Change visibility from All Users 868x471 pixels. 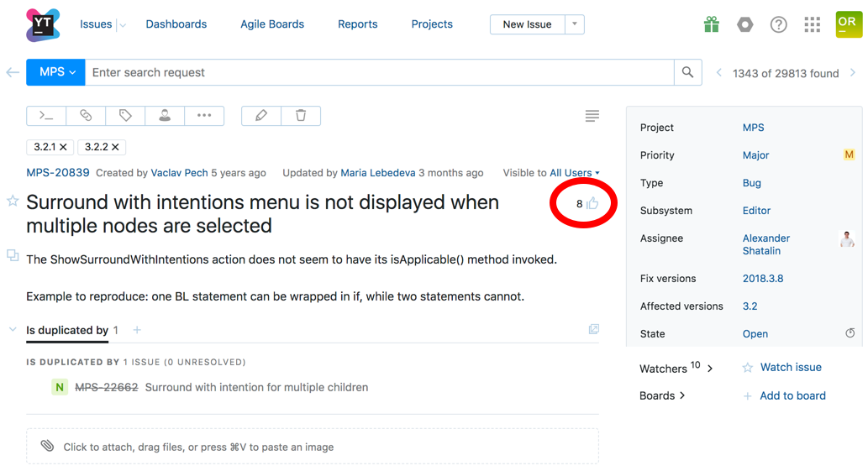coord(575,172)
